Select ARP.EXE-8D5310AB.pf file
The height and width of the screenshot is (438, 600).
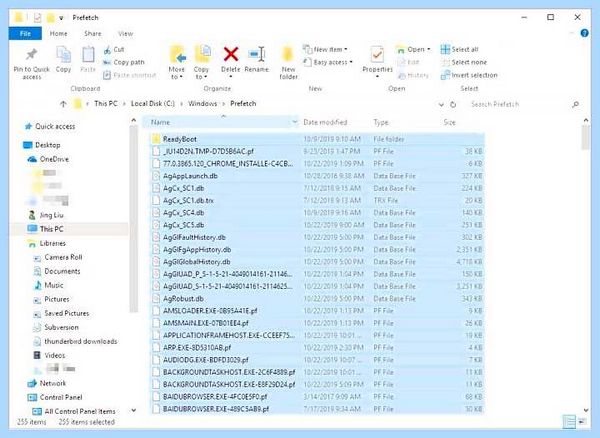pyautogui.click(x=317, y=347)
